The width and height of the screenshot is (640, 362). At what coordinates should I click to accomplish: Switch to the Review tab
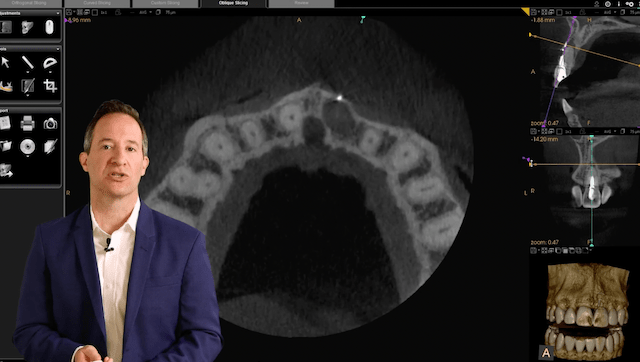pos(301,3)
